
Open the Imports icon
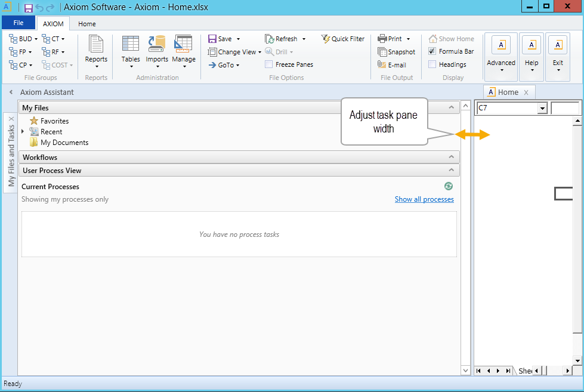157,44
